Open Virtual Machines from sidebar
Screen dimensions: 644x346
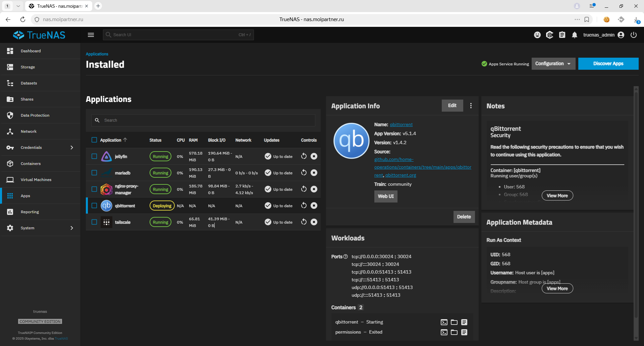pyautogui.click(x=36, y=180)
